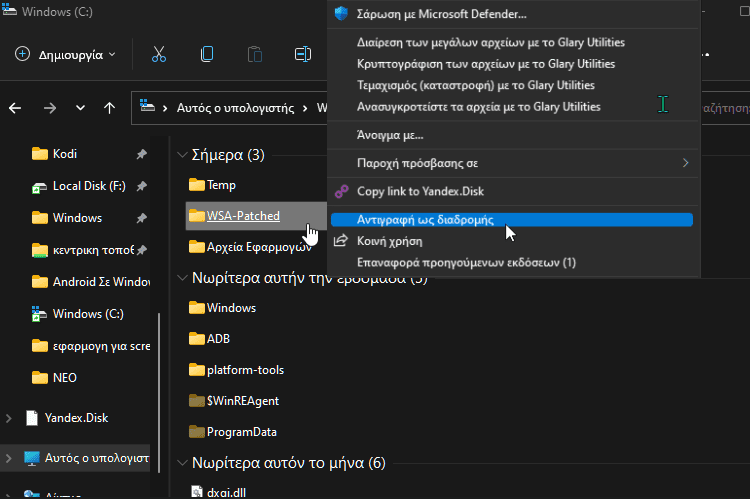Select Αντιγραφή ως διαδρομής menu entry
Viewport: 750px width, 499px height.
[x=425, y=220]
